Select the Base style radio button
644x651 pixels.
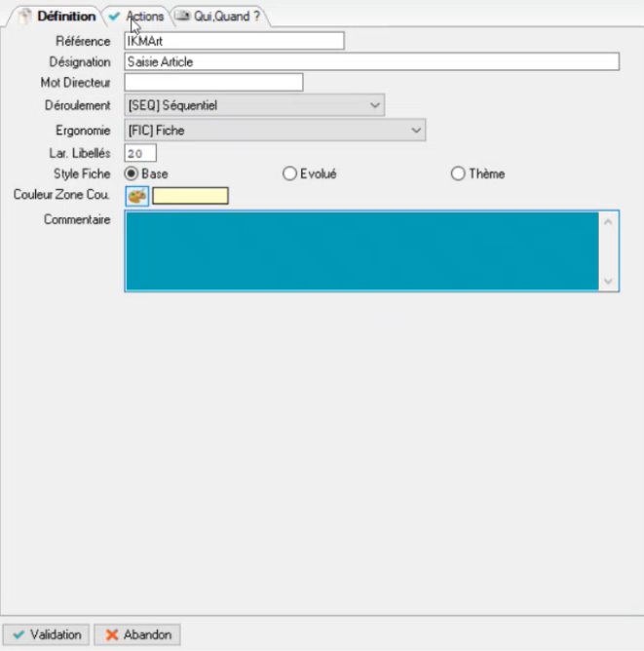[133, 173]
